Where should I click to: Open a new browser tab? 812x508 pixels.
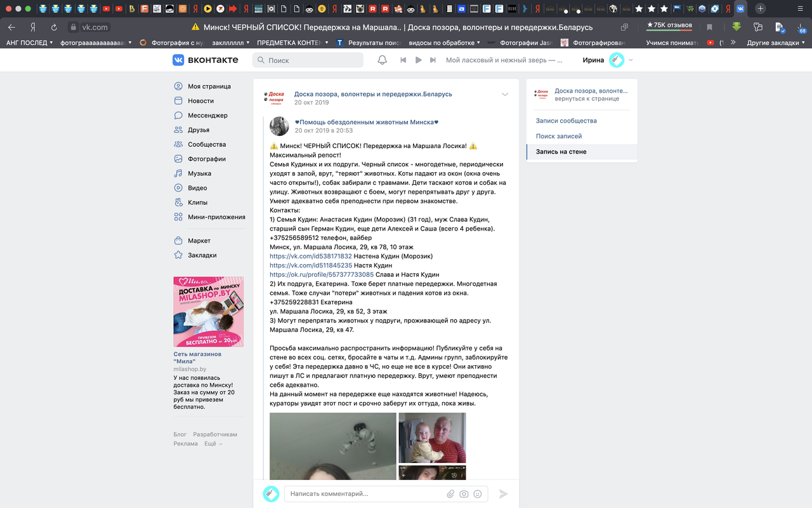coord(761,9)
